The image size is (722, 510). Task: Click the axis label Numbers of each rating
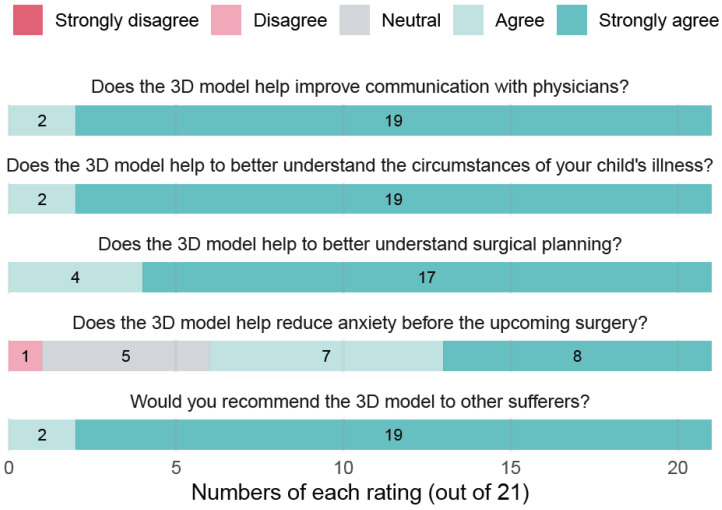click(x=360, y=493)
